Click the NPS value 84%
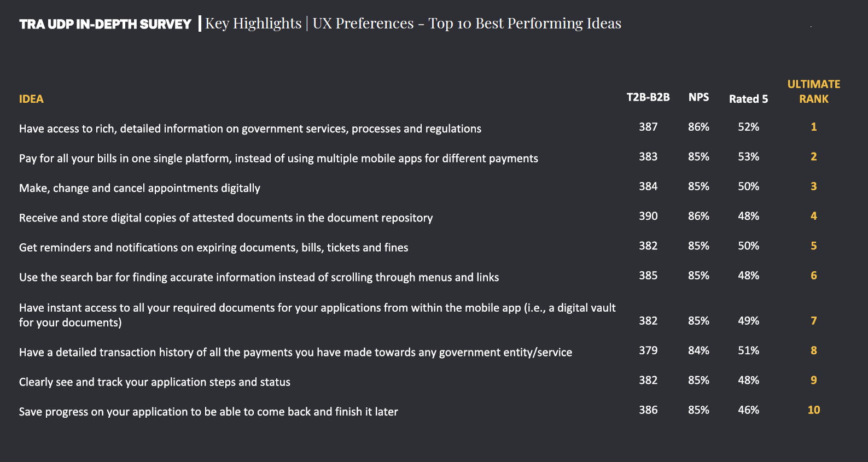 698,350
